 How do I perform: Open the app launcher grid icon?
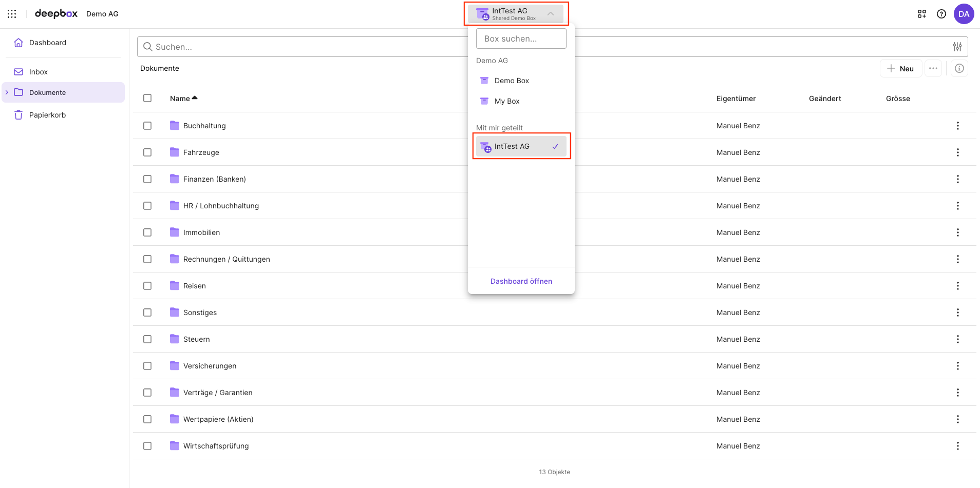[12, 14]
